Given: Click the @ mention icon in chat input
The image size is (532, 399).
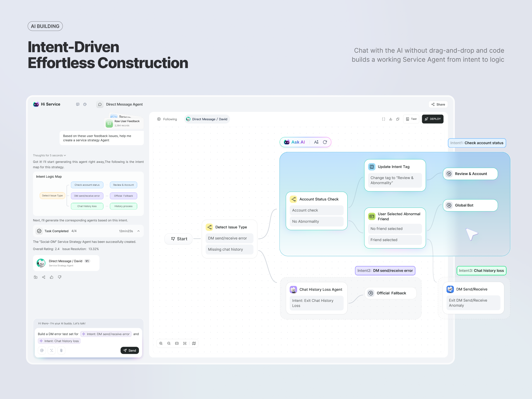Looking at the screenshot, I should 42,350.
